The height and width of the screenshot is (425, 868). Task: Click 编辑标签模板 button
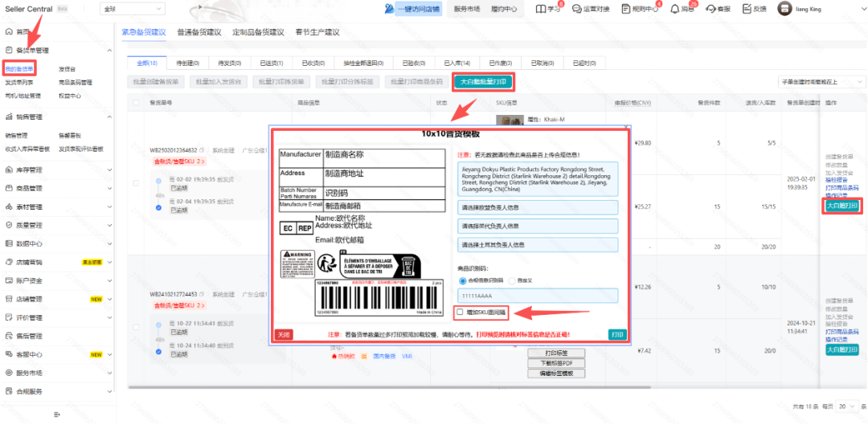556,374
